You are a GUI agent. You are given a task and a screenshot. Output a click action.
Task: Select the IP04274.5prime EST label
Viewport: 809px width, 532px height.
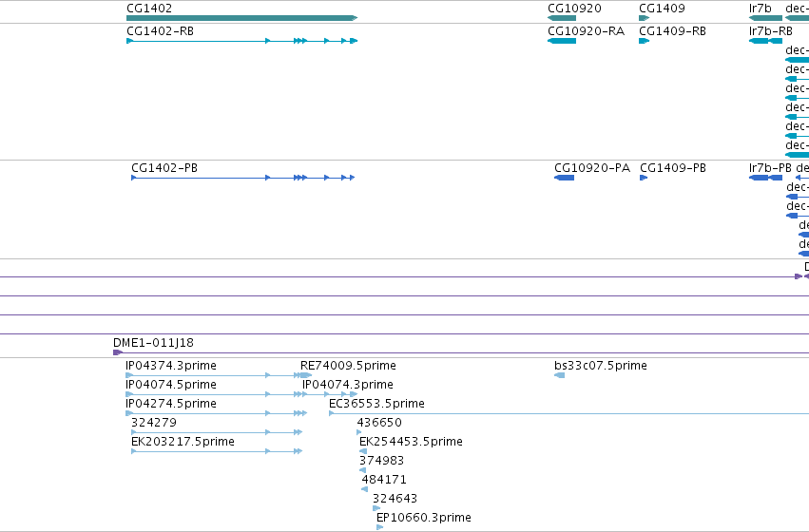(171, 404)
